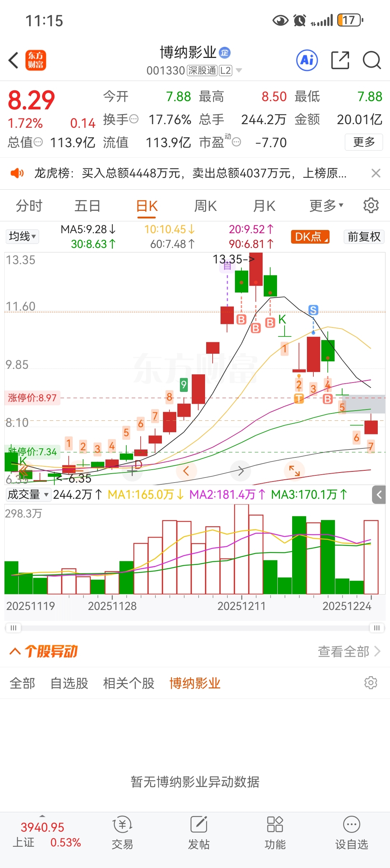Tap the latest red candlestick at right edge

[371, 427]
